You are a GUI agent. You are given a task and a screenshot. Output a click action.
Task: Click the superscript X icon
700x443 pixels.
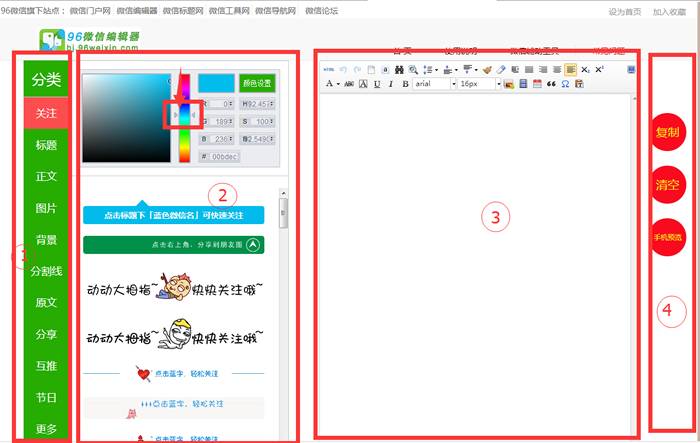(x=599, y=69)
